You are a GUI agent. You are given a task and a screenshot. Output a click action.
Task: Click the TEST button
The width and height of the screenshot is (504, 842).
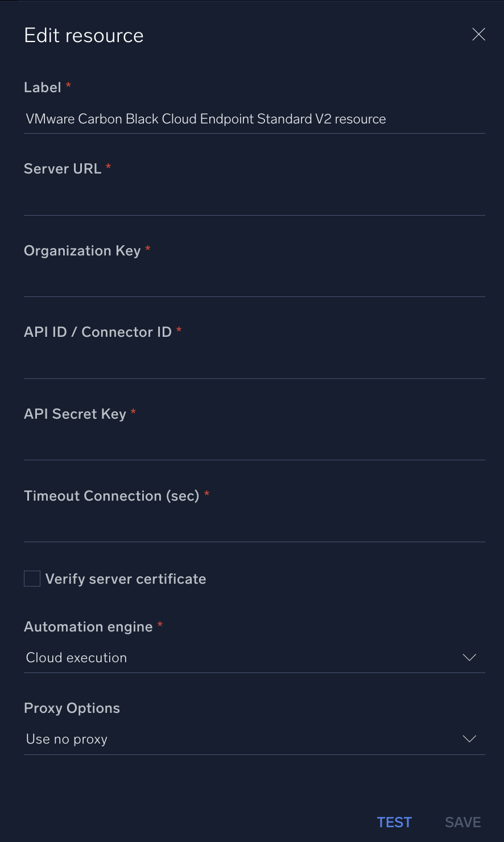point(394,822)
